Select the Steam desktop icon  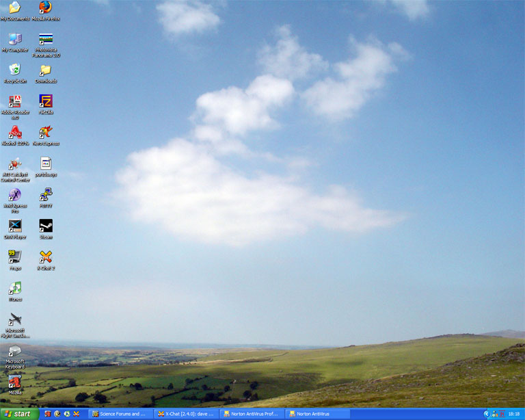(46, 226)
